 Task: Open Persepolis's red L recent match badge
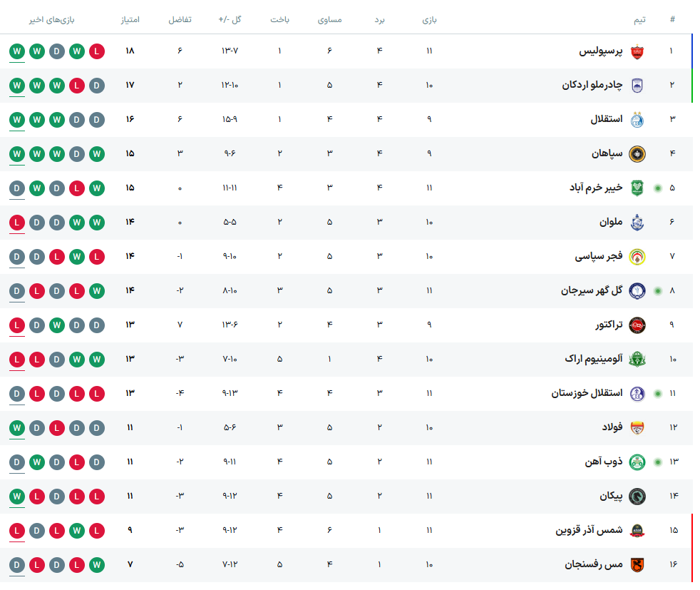[x=98, y=51]
